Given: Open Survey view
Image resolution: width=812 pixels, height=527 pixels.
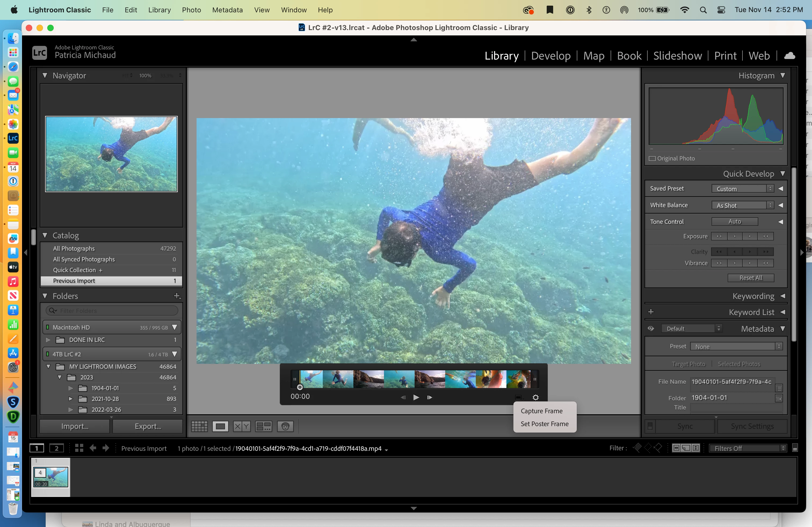Looking at the screenshot, I should pyautogui.click(x=263, y=426).
